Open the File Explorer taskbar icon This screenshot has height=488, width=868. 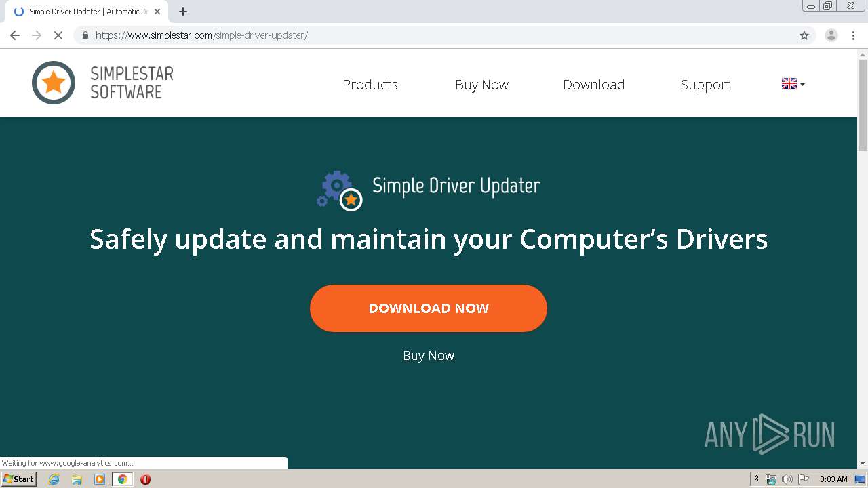coord(77,479)
